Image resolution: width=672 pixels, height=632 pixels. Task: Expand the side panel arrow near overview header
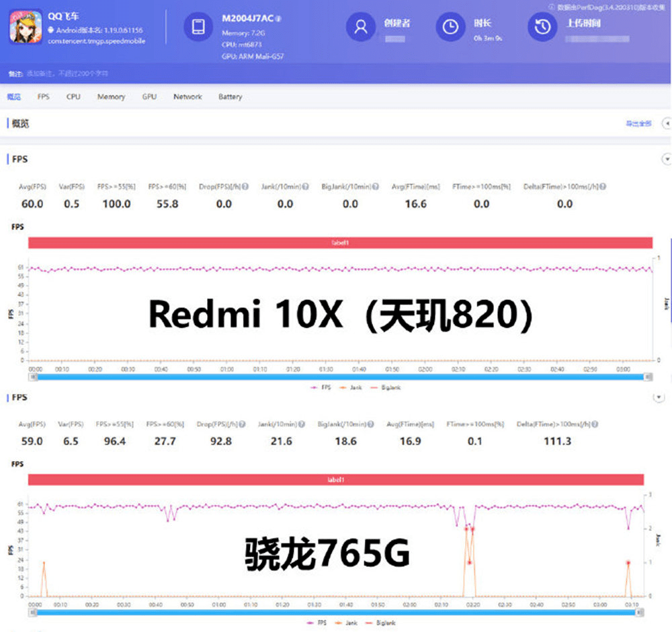667,124
